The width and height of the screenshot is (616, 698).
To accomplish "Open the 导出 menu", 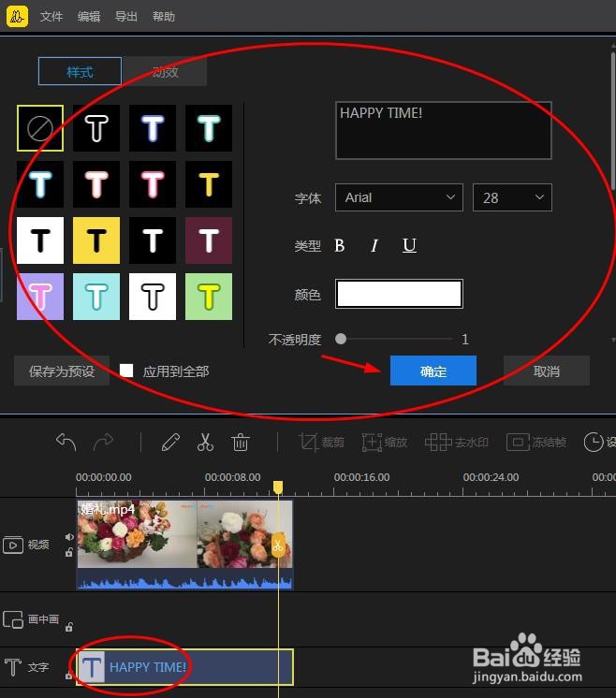I will point(126,17).
